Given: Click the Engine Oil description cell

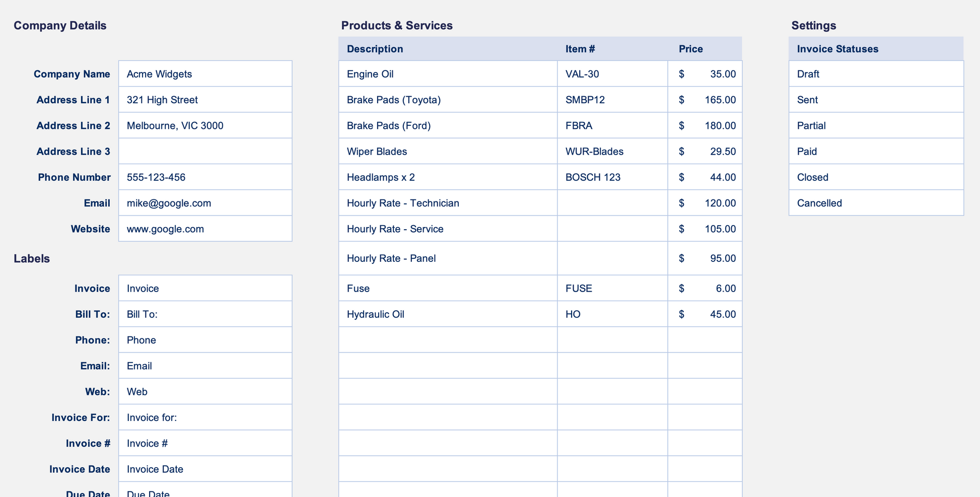Looking at the screenshot, I should point(447,74).
